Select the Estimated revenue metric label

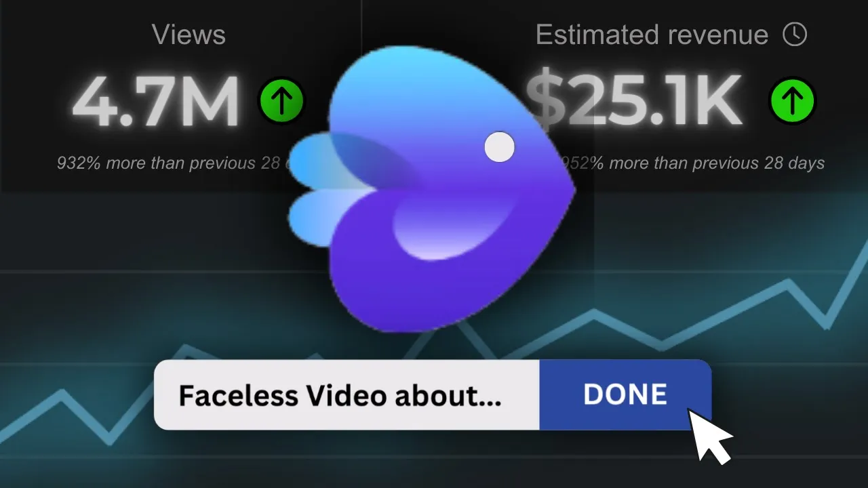[652, 35]
